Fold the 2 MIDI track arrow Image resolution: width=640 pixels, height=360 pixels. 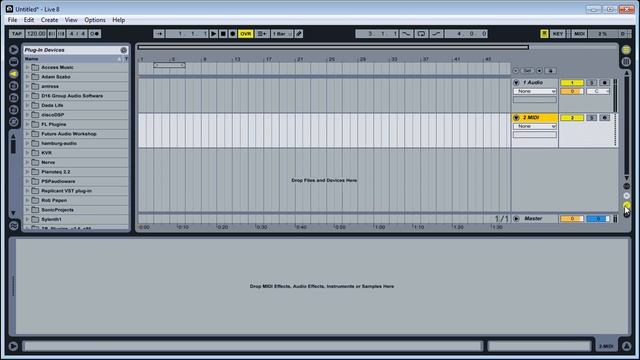tap(516, 118)
